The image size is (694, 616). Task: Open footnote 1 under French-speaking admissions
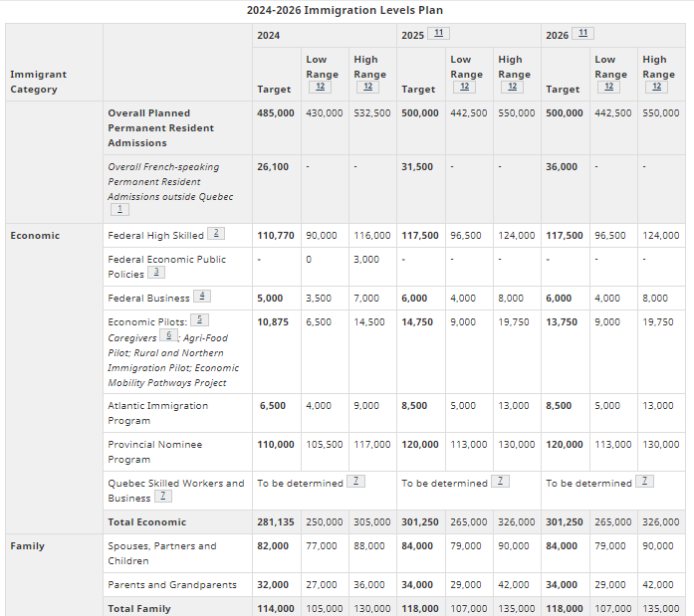[119, 210]
